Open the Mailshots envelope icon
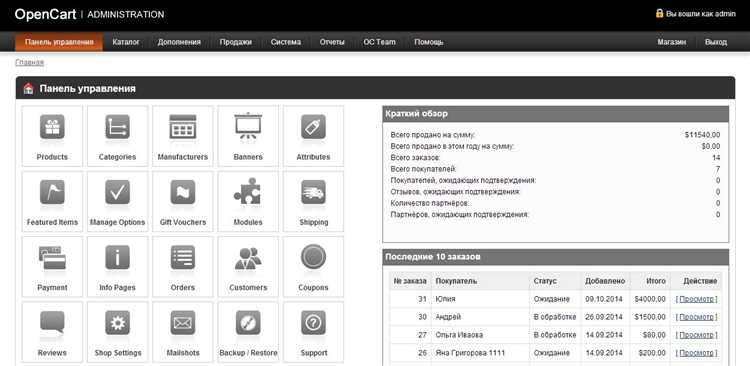This screenshot has height=366, width=750. [x=183, y=323]
